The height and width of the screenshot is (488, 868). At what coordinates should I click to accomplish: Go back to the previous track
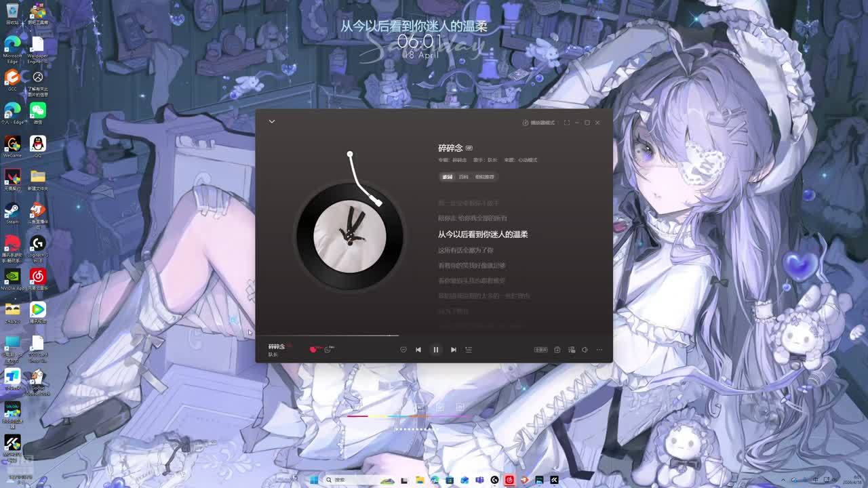(x=418, y=350)
